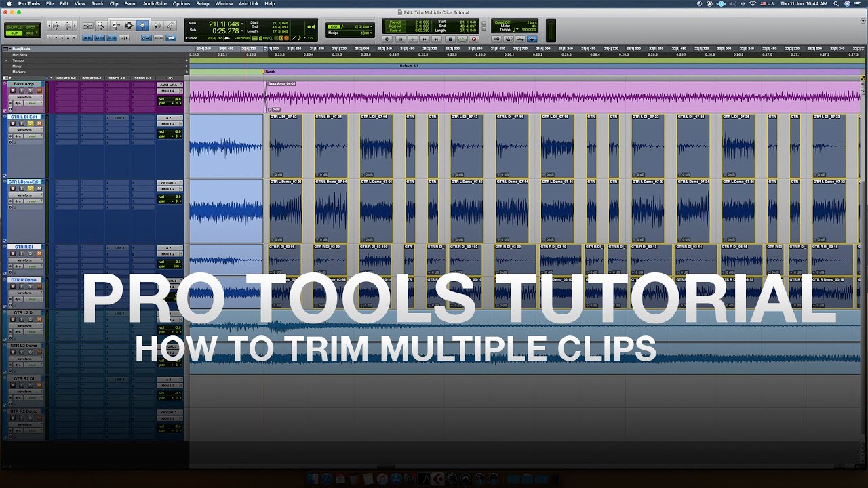Select the Scrubber tool
868x488 pixels.
coord(157,26)
